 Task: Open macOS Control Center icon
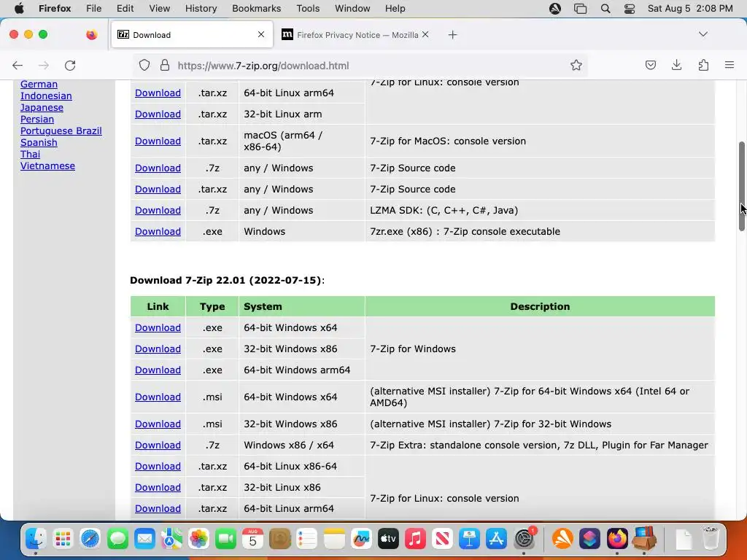pyautogui.click(x=630, y=9)
